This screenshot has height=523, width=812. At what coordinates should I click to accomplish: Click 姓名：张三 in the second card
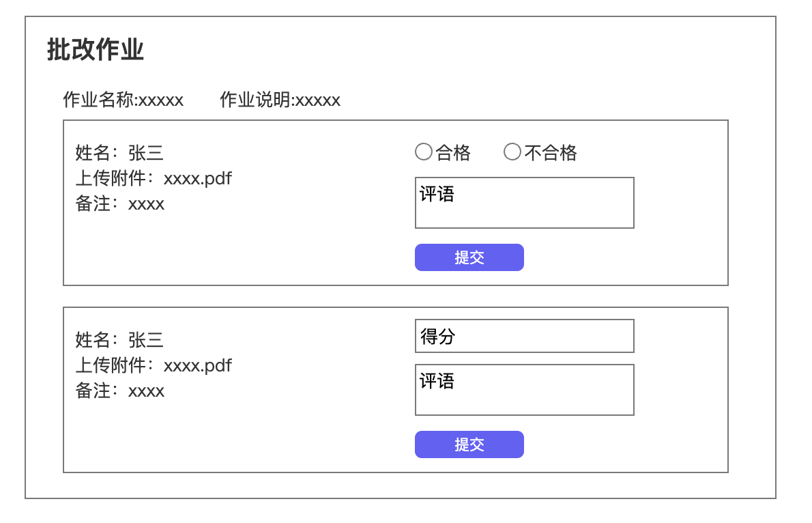[x=119, y=340]
